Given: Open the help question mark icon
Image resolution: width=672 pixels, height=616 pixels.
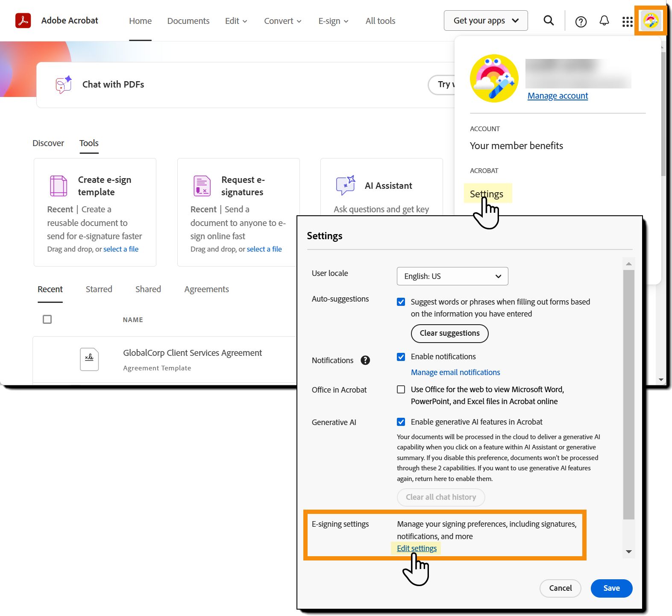Looking at the screenshot, I should click(581, 21).
